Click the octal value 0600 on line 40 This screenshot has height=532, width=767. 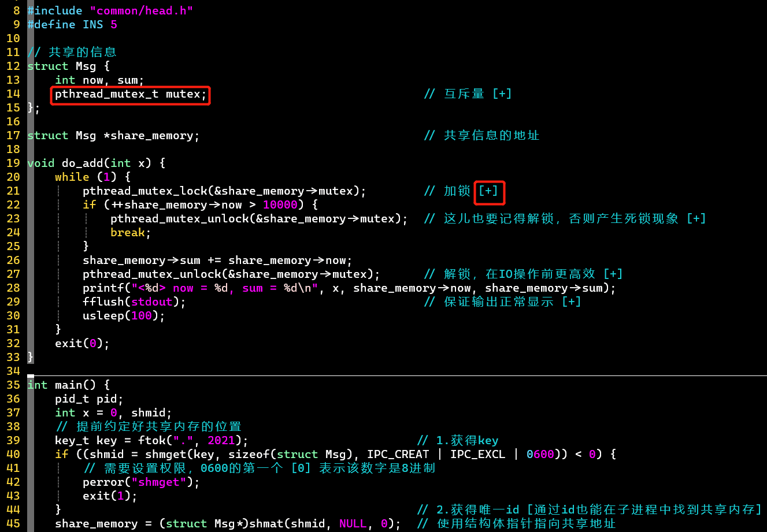point(540,454)
